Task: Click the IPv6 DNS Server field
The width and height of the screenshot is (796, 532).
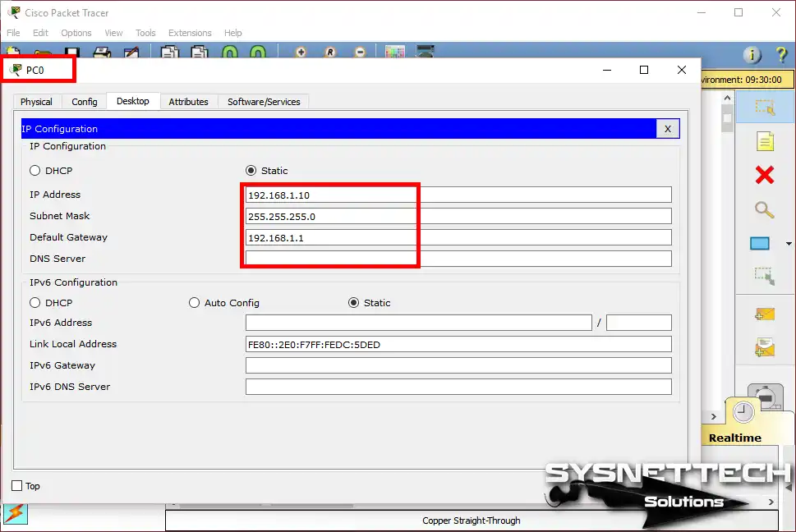Action: [x=458, y=387]
